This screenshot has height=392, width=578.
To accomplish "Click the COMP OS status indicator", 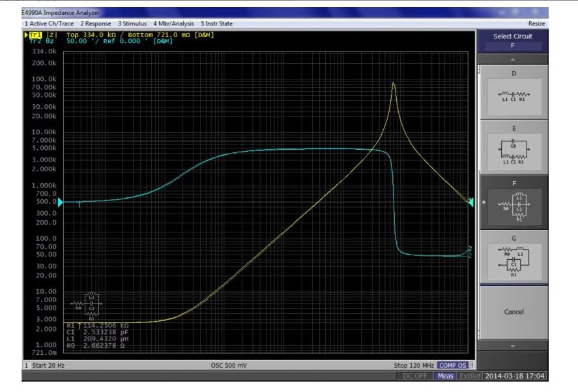I will [453, 365].
